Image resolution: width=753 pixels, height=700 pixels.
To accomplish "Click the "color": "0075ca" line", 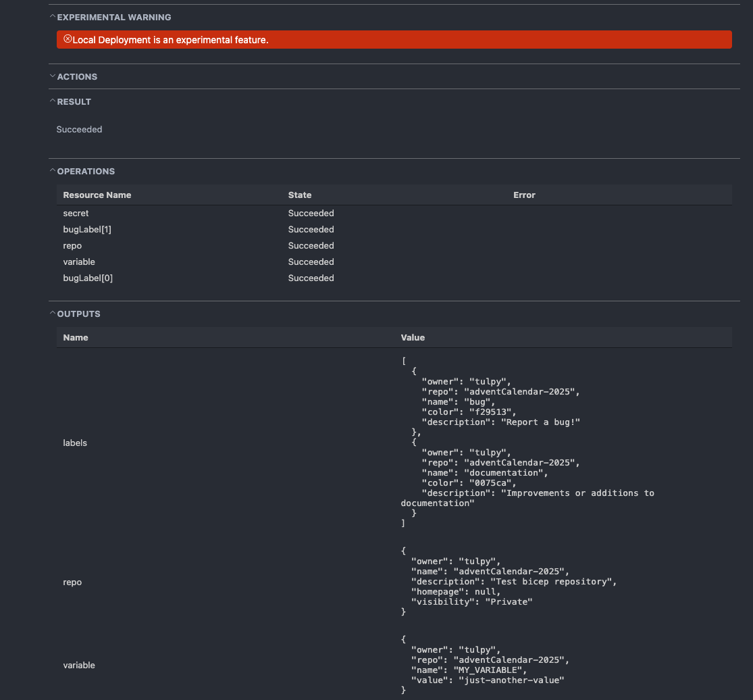I will click(469, 483).
